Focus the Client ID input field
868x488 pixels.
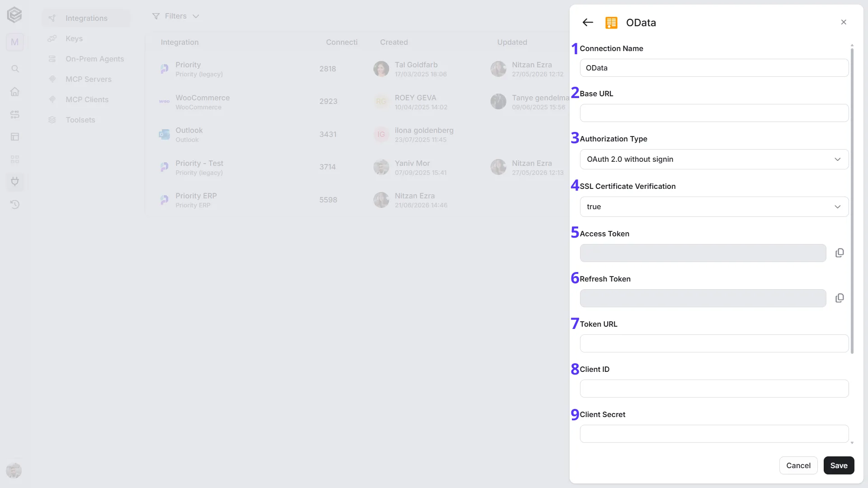tap(714, 389)
